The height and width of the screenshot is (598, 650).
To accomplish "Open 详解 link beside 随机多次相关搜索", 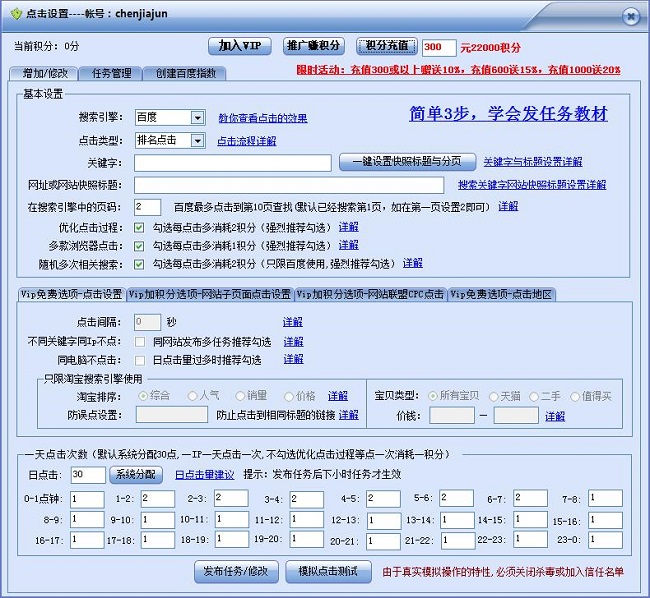I will [x=412, y=263].
